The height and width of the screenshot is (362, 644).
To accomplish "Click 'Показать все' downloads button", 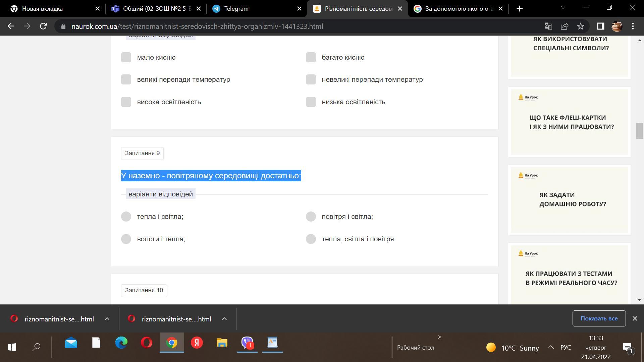I will pos(599,318).
